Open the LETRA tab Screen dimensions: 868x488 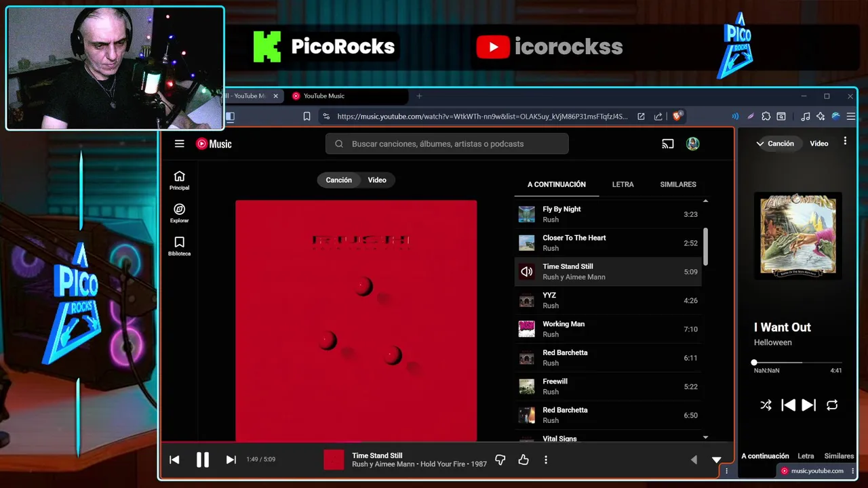623,184
